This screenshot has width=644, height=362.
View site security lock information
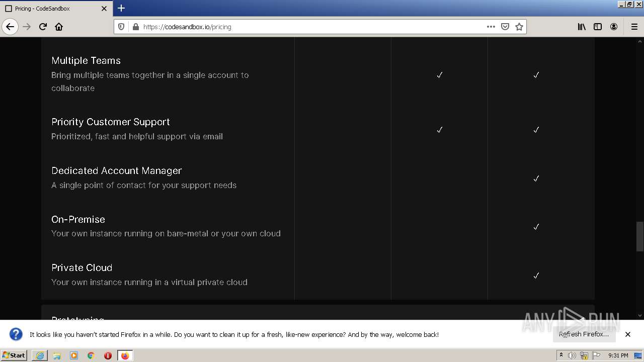(135, 27)
